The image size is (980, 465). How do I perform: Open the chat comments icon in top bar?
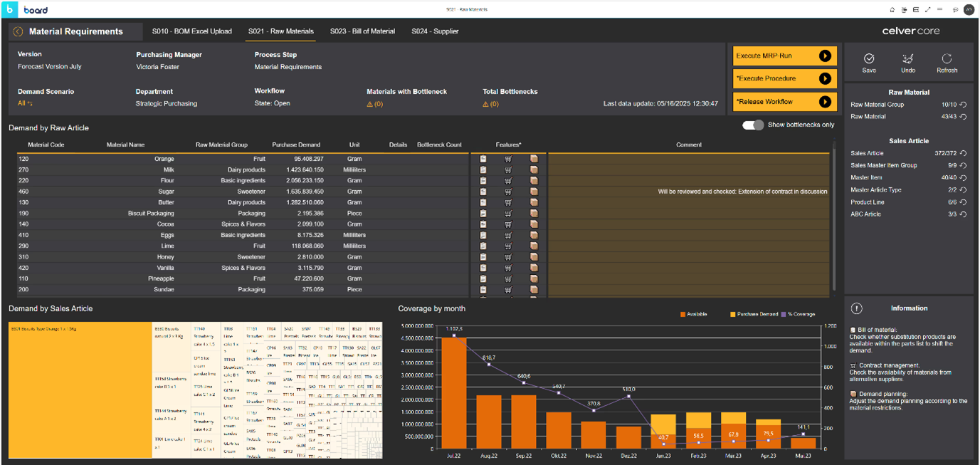tap(955, 10)
